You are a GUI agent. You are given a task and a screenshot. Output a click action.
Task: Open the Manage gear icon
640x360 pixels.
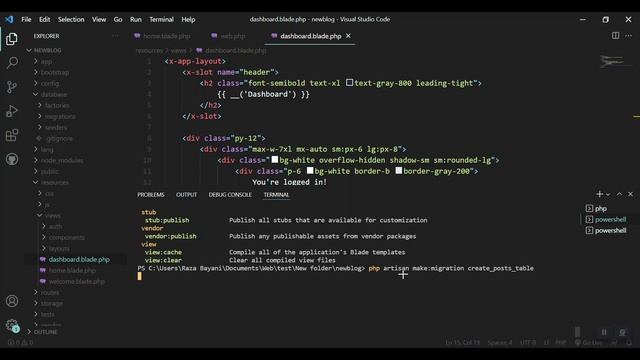[x=12, y=325]
